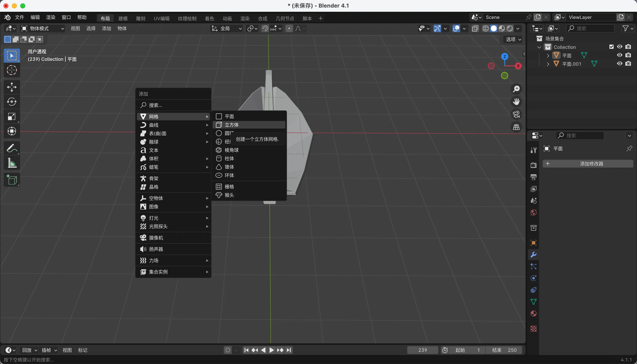This screenshot has height=364, width=637.
Task: Click the Add Cube tool icon
Action: [x=12, y=180]
